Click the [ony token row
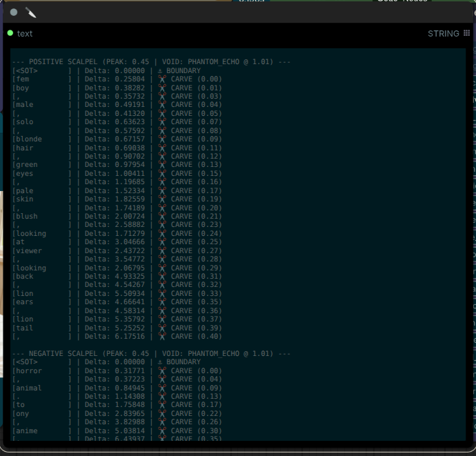Screen dimensions: 476x456 click(117, 414)
